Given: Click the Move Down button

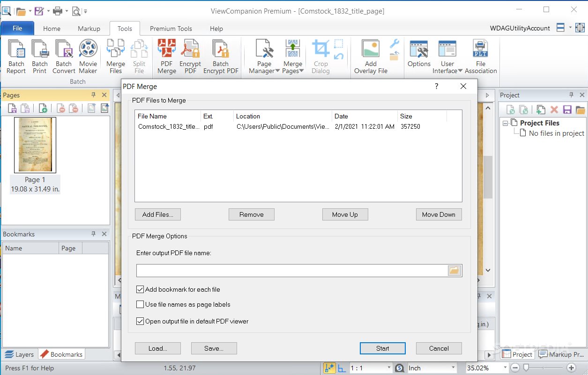Looking at the screenshot, I should click(x=439, y=214).
